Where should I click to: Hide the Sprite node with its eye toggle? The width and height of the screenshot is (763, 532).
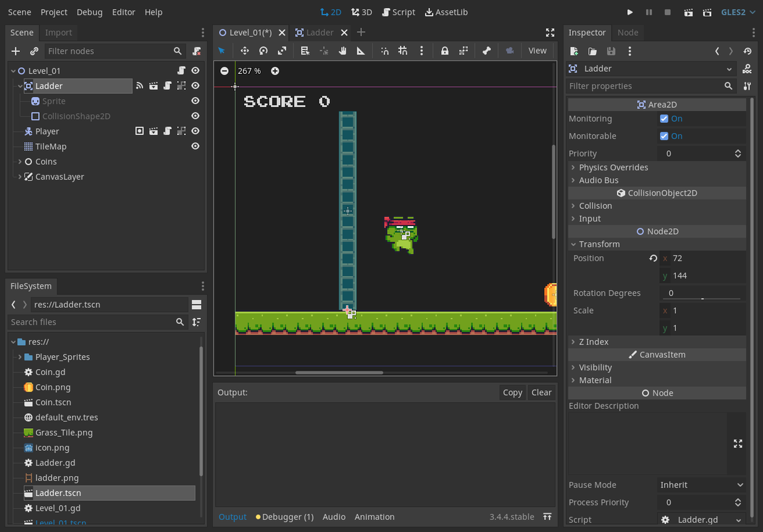point(195,100)
